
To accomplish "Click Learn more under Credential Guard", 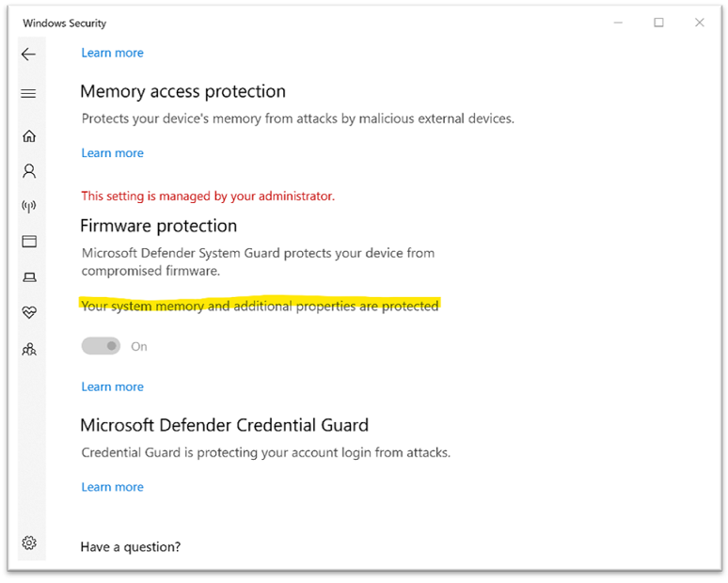I will pyautogui.click(x=112, y=487).
